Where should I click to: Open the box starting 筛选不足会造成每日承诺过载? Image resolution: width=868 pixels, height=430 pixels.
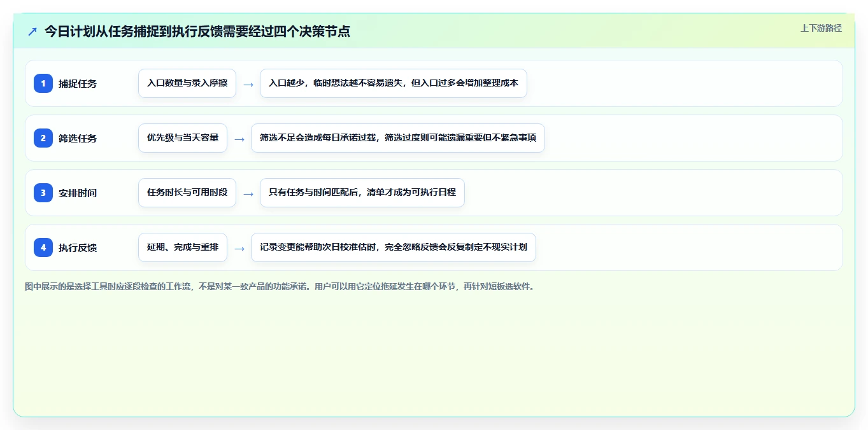[398, 138]
